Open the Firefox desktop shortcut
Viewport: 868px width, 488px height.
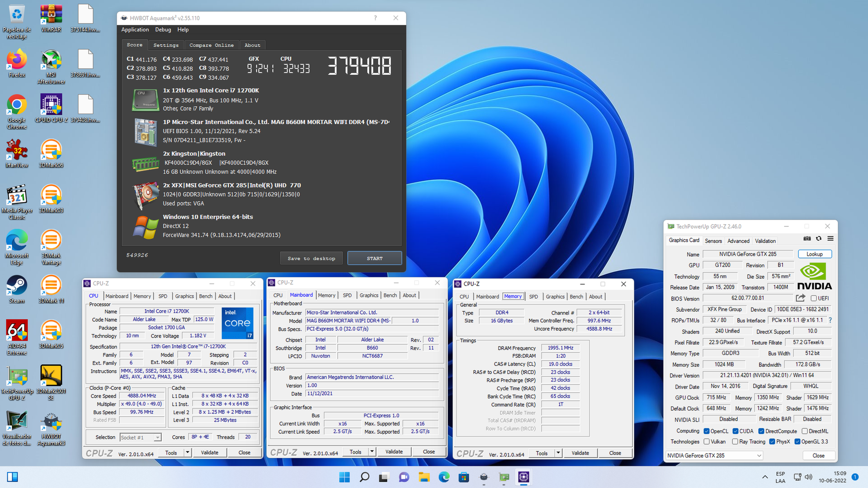17,64
